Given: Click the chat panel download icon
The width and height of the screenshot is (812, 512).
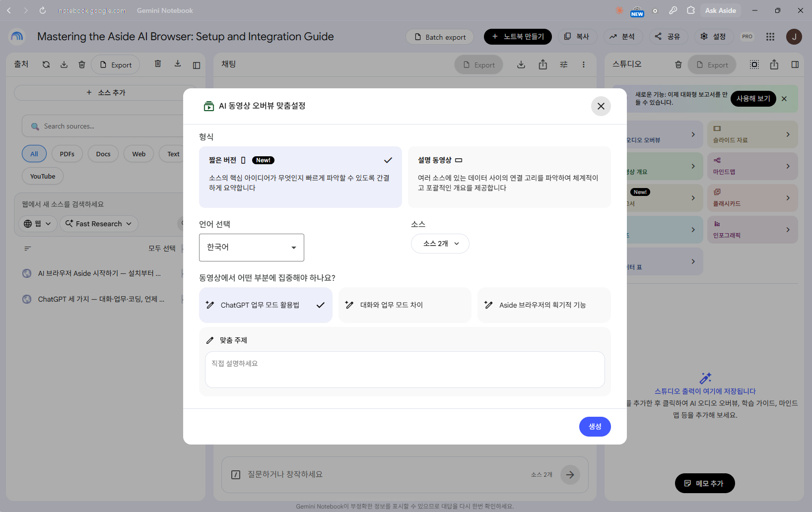Looking at the screenshot, I should (x=521, y=64).
